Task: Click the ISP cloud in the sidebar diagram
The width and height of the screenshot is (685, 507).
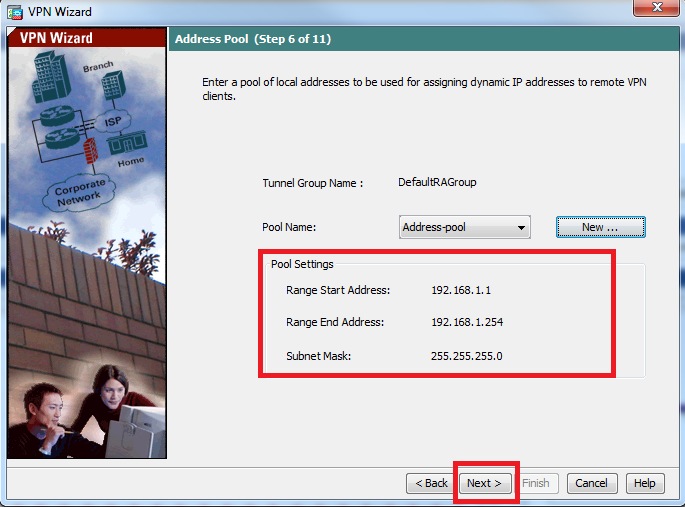Action: (113, 121)
